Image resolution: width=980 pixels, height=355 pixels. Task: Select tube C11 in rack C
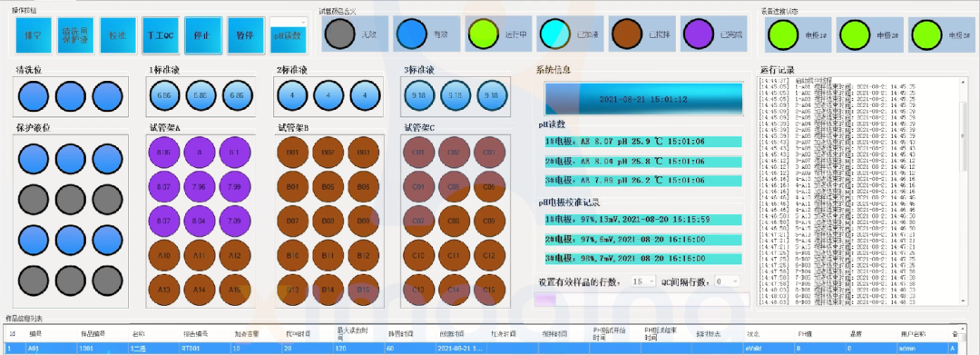[x=455, y=256]
